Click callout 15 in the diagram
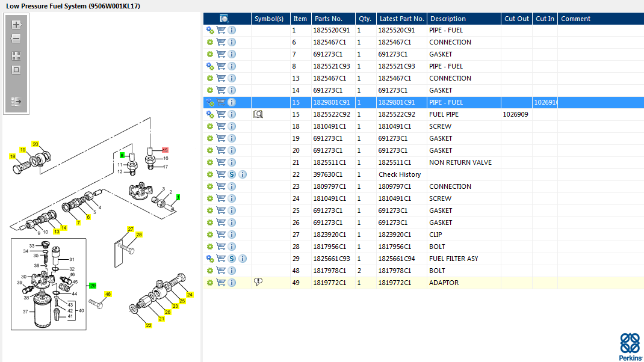 (x=165, y=149)
